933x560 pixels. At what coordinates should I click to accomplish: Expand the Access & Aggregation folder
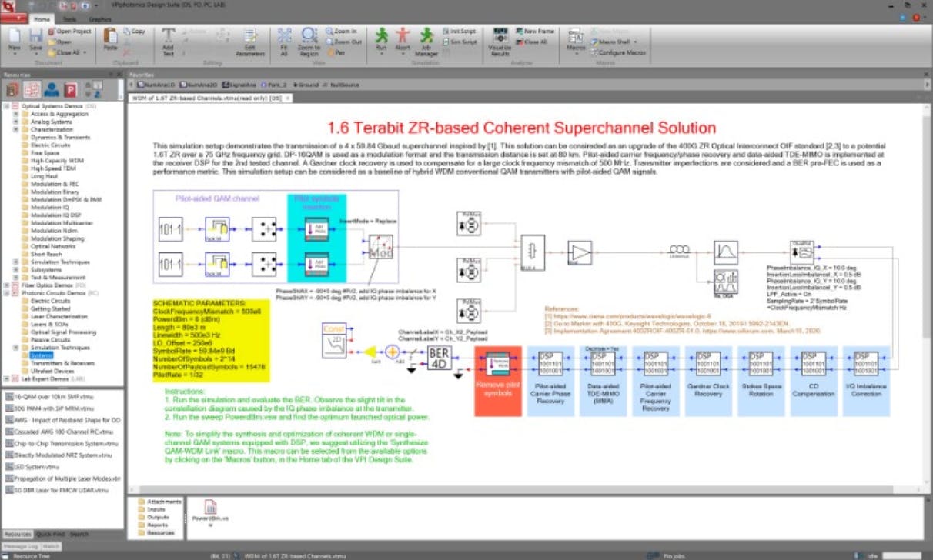16,114
